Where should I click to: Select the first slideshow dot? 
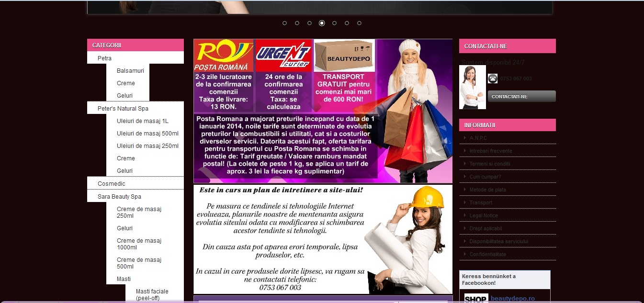(x=284, y=23)
